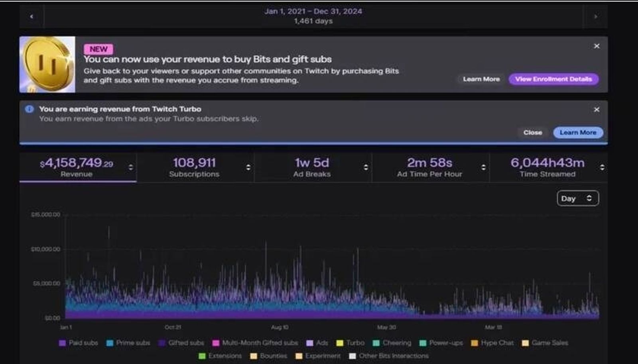This screenshot has height=364, width=638.
Task: Toggle Prime subs series in legend
Action: (128, 343)
